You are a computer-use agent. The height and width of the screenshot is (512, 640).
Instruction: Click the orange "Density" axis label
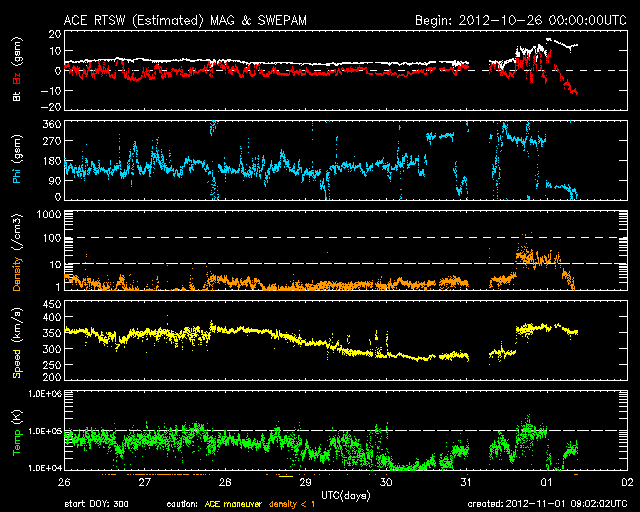pyautogui.click(x=17, y=274)
